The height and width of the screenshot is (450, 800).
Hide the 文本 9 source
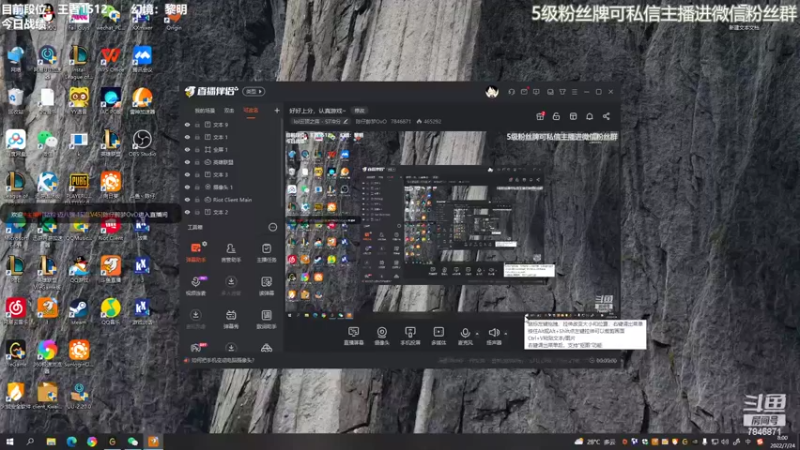coord(187,124)
